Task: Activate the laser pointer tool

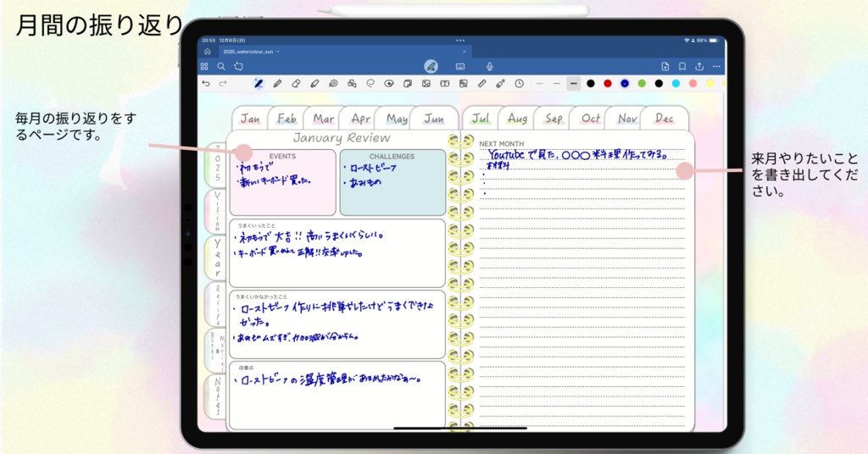Action: (x=500, y=84)
